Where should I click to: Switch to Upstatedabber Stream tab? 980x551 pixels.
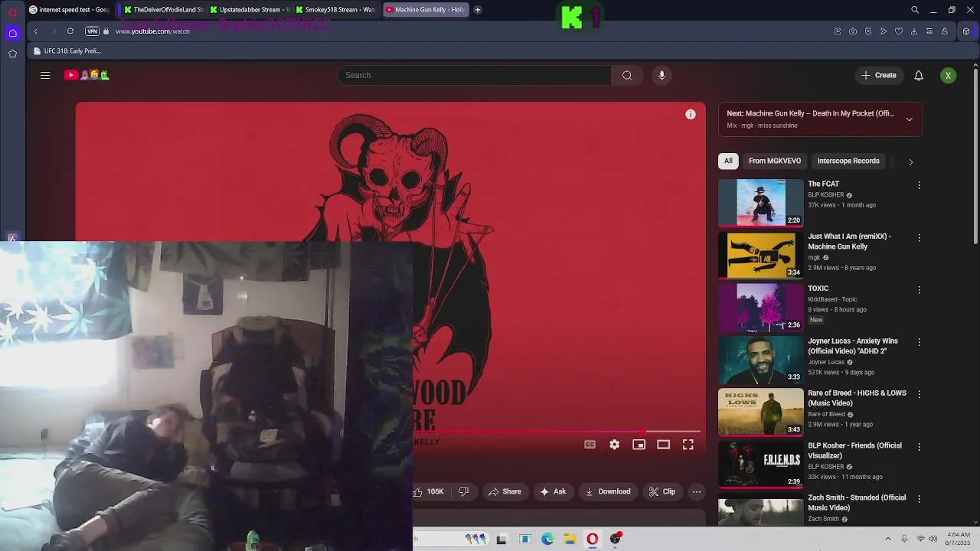[x=249, y=10]
